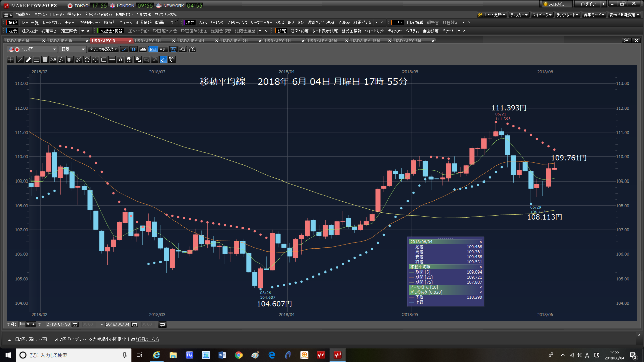Toggle the Ask price display

pyautogui.click(x=163, y=49)
